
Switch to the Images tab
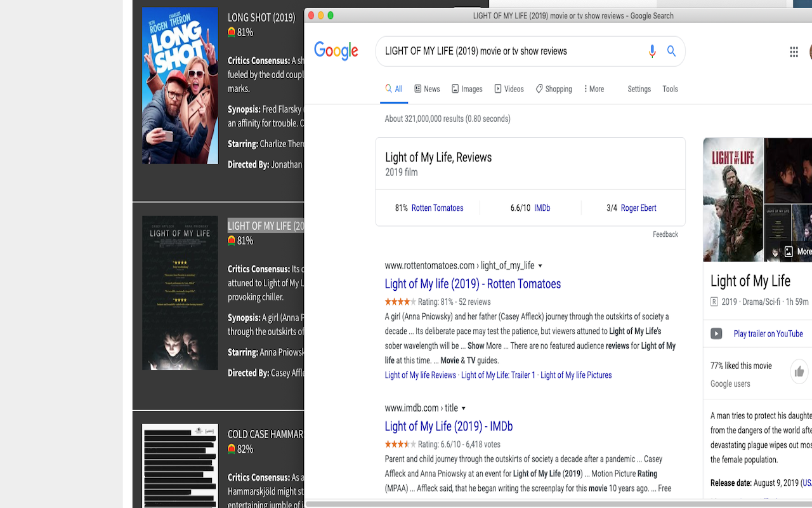coord(467,89)
